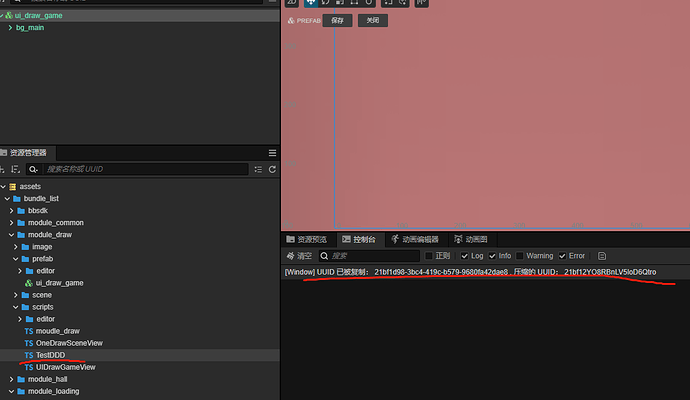Expand the module_hall folder

(x=11, y=379)
